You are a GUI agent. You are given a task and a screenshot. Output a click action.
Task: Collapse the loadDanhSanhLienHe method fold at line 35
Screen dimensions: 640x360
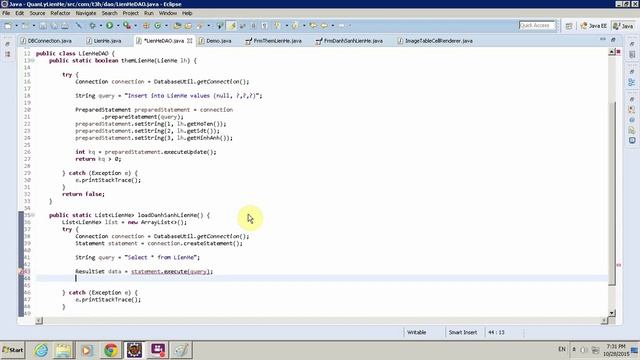tap(33, 215)
